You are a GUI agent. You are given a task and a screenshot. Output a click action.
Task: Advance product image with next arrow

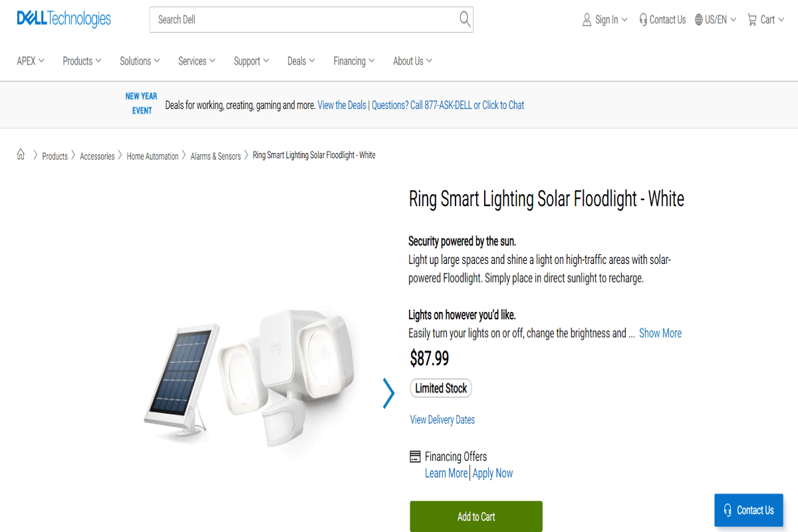point(389,393)
